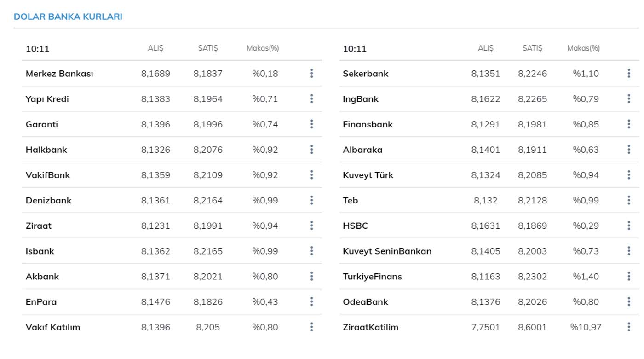The height and width of the screenshot is (359, 644).
Task: Click the three-dot menu for HSBC
Action: pos(628,225)
